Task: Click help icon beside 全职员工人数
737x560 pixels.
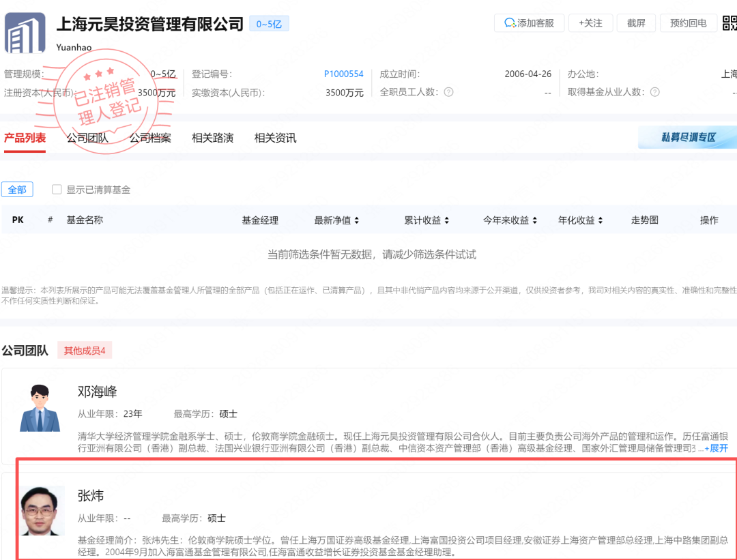Action: 449,92
